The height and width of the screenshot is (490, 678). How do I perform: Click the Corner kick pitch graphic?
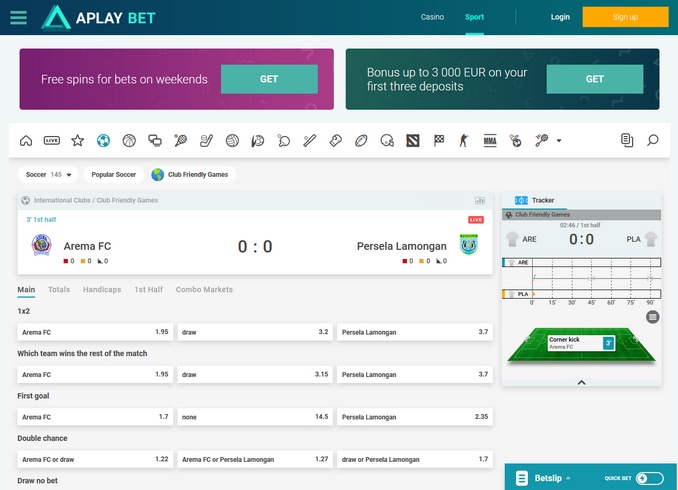581,345
